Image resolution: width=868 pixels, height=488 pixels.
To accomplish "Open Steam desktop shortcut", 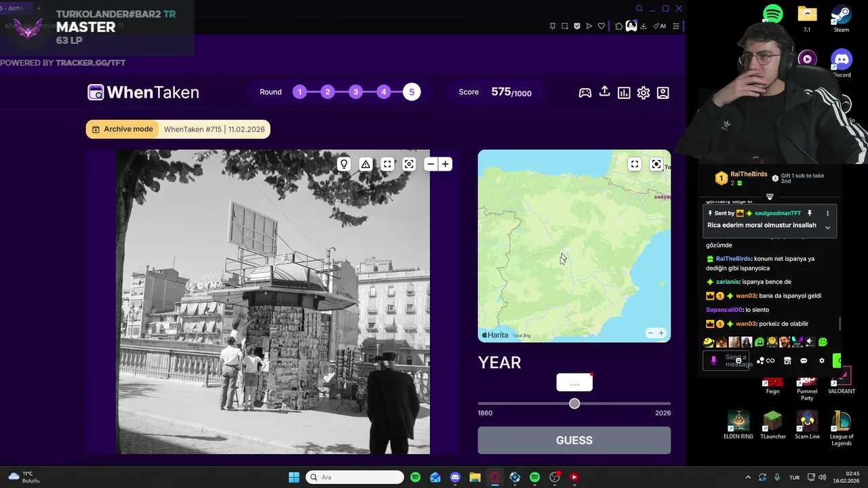I will pyautogui.click(x=842, y=19).
